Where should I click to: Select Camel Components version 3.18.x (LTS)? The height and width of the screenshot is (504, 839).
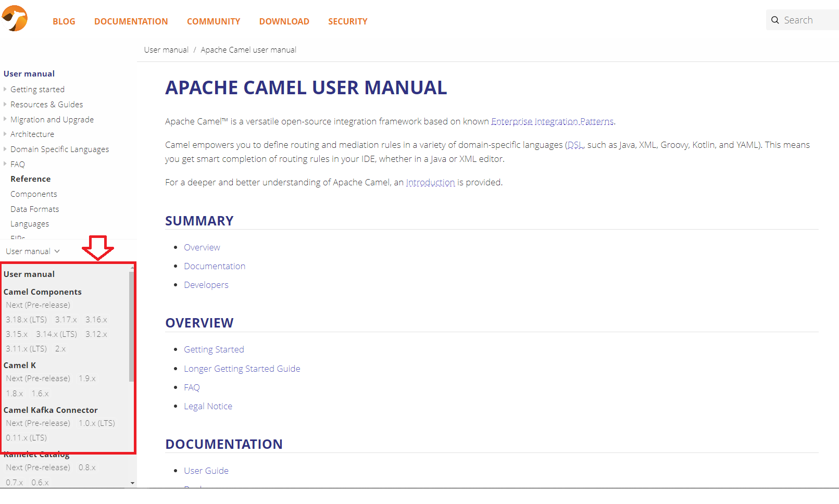27,320
